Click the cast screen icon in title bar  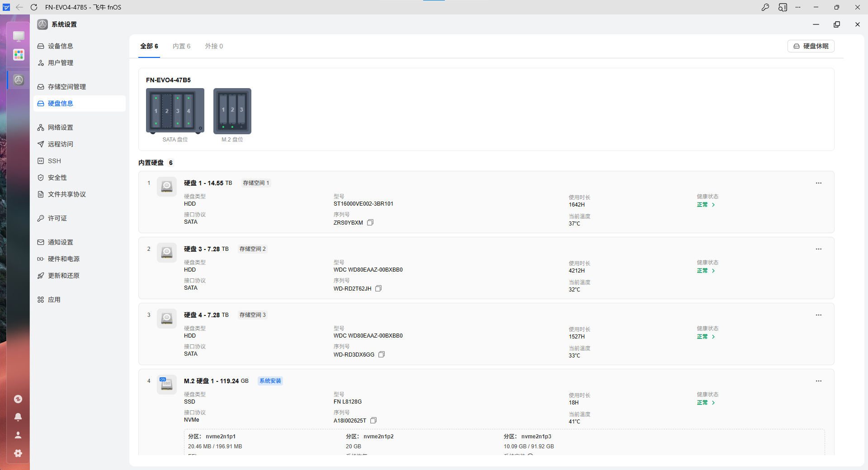coord(783,7)
